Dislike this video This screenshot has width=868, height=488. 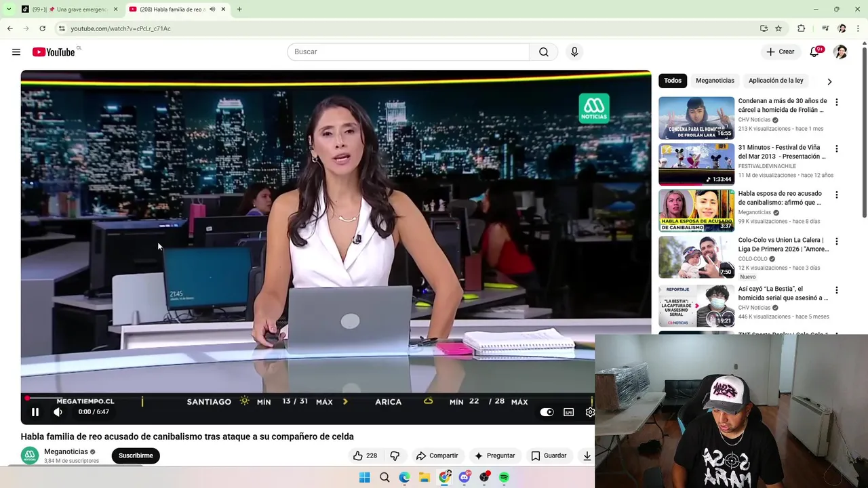click(395, 455)
